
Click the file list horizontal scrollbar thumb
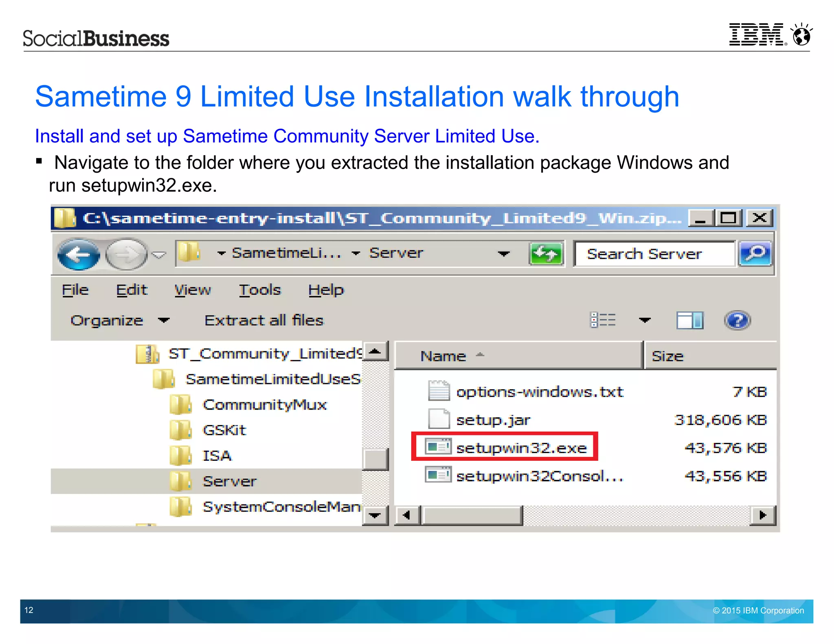click(472, 516)
